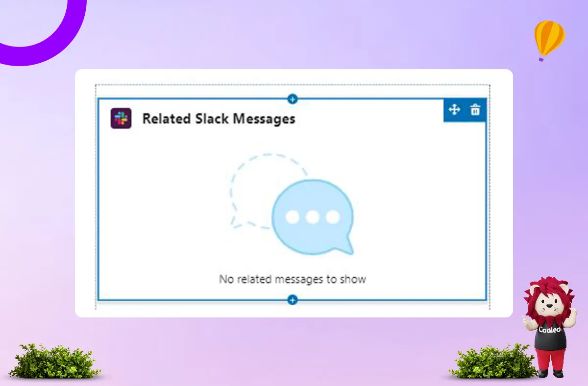Add a component above using the top plus
This screenshot has height=386, width=588.
[293, 99]
